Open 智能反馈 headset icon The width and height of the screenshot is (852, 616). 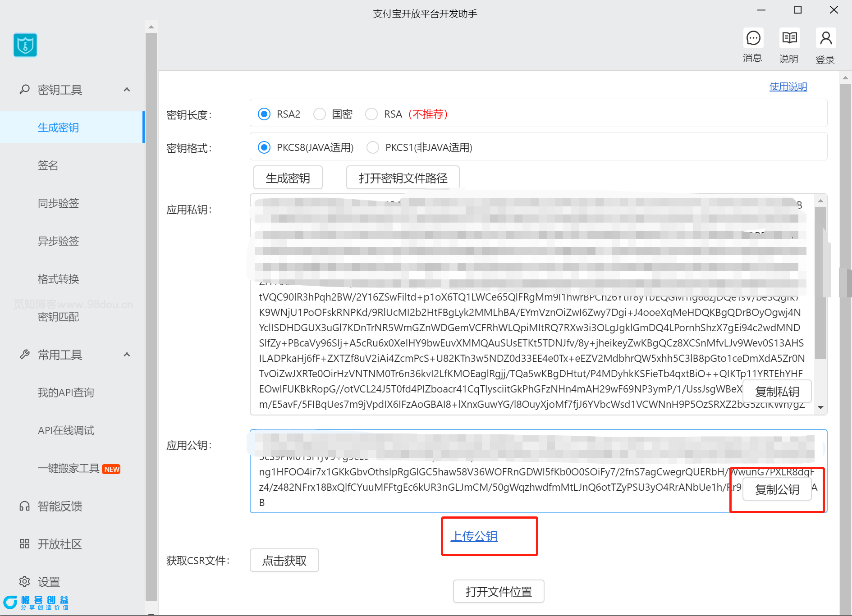(x=24, y=506)
